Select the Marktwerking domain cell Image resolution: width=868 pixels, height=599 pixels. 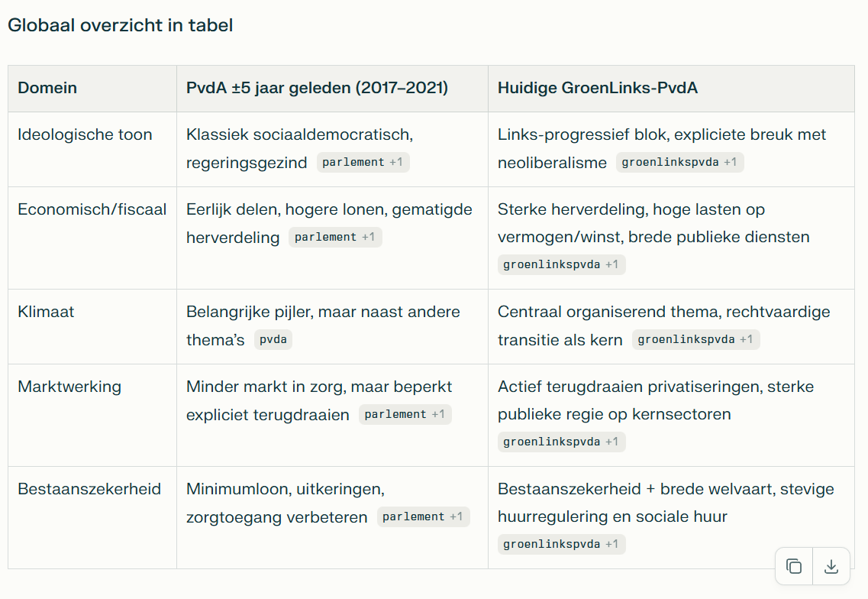click(69, 387)
